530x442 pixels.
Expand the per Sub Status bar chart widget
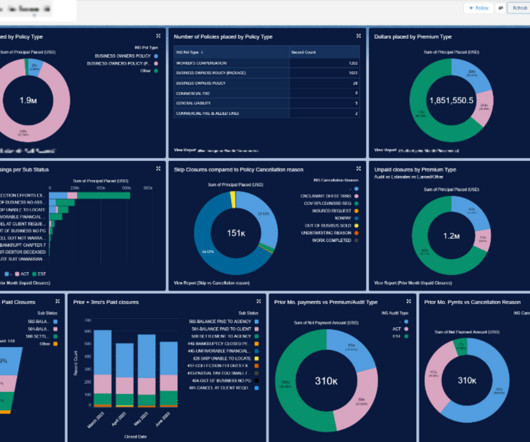158,168
